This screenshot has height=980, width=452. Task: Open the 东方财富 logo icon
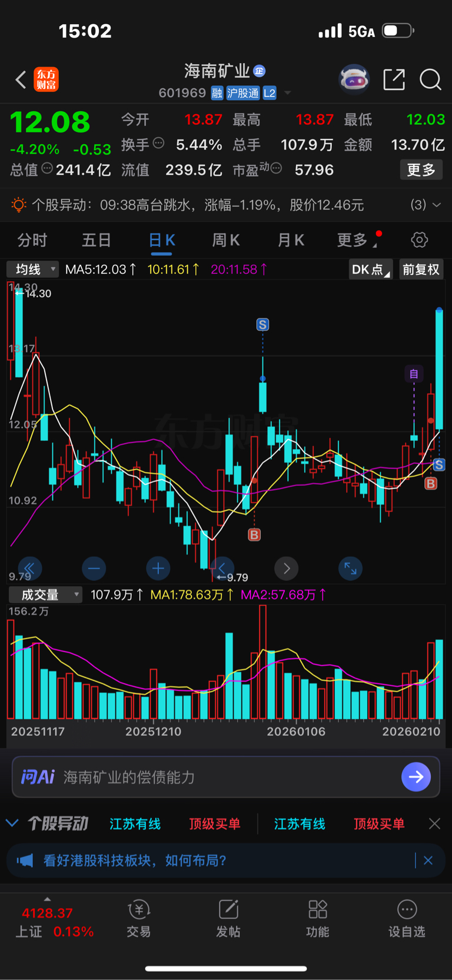(46, 79)
